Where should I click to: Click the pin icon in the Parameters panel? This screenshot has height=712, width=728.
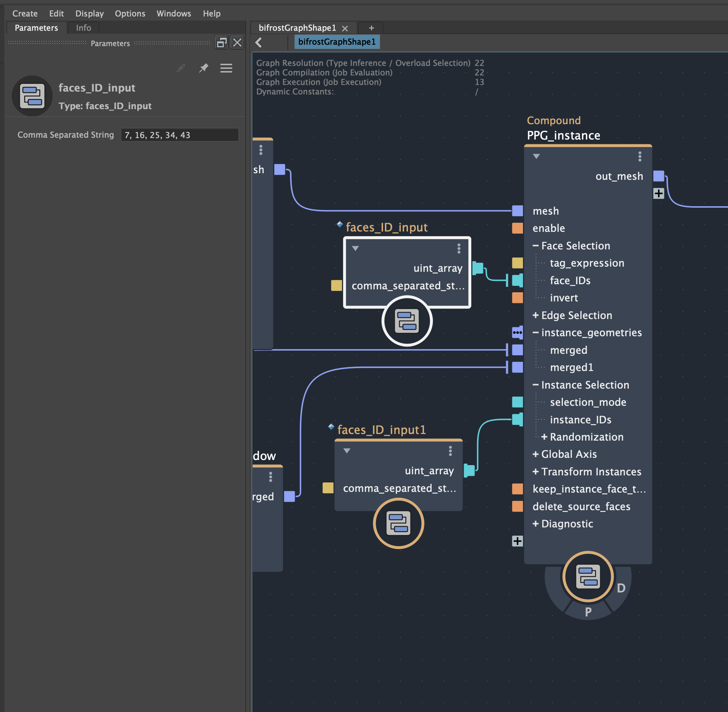204,68
